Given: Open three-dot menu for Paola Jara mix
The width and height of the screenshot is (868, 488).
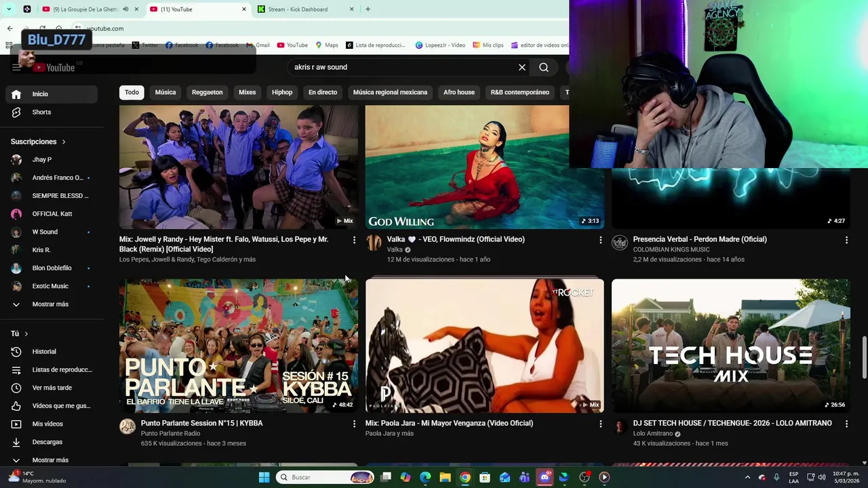Looking at the screenshot, I should pyautogui.click(x=600, y=424).
